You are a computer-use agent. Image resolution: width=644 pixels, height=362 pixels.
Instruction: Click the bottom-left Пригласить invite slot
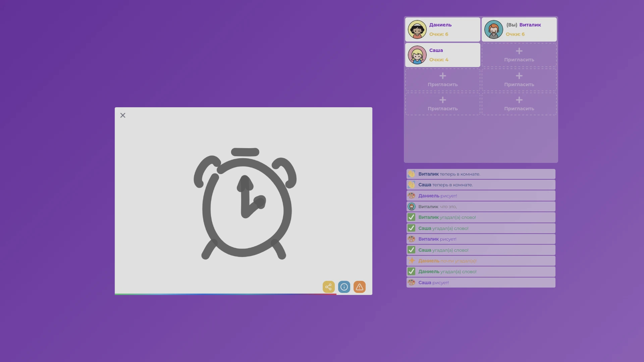coord(442,104)
